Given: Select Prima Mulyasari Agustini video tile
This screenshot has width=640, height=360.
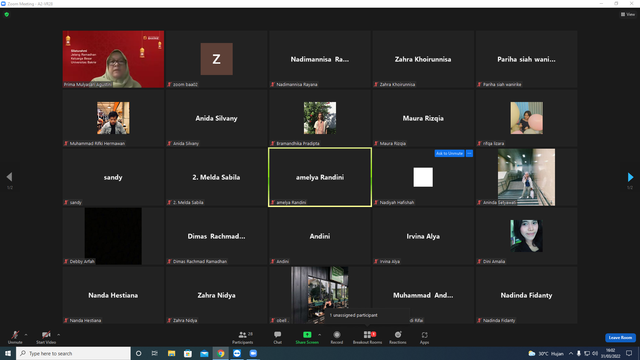Looking at the screenshot, I should (x=113, y=59).
